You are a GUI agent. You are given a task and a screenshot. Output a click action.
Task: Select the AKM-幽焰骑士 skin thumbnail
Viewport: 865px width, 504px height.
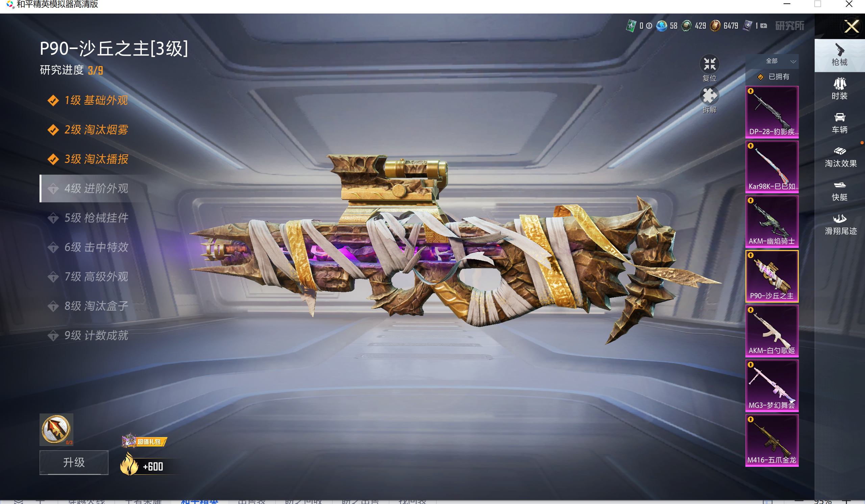772,221
